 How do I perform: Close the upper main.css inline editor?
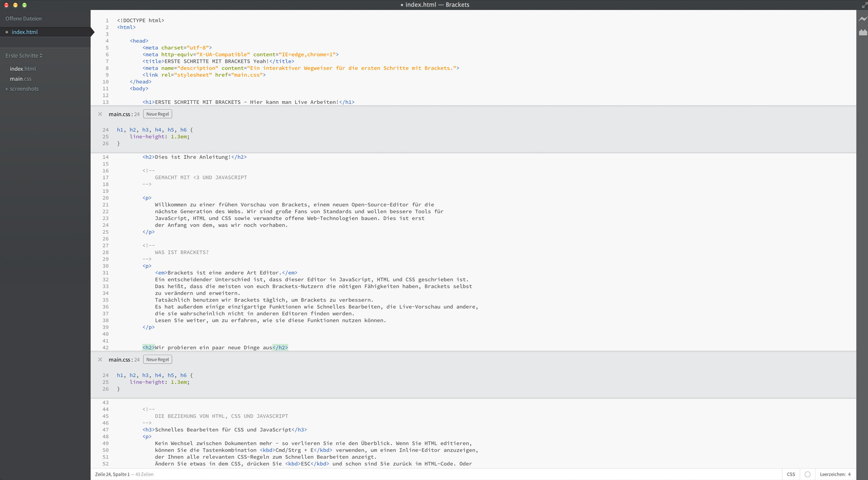(100, 114)
